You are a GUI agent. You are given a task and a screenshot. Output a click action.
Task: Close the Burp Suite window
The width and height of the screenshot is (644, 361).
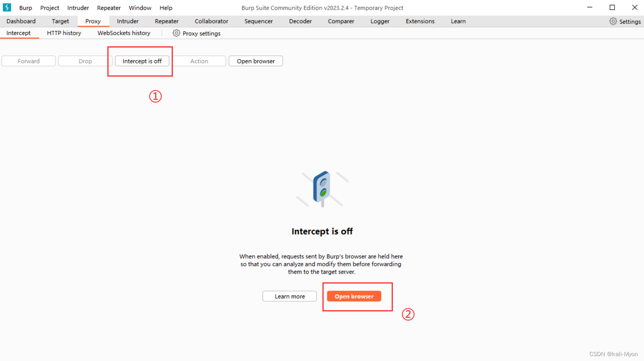pos(635,7)
